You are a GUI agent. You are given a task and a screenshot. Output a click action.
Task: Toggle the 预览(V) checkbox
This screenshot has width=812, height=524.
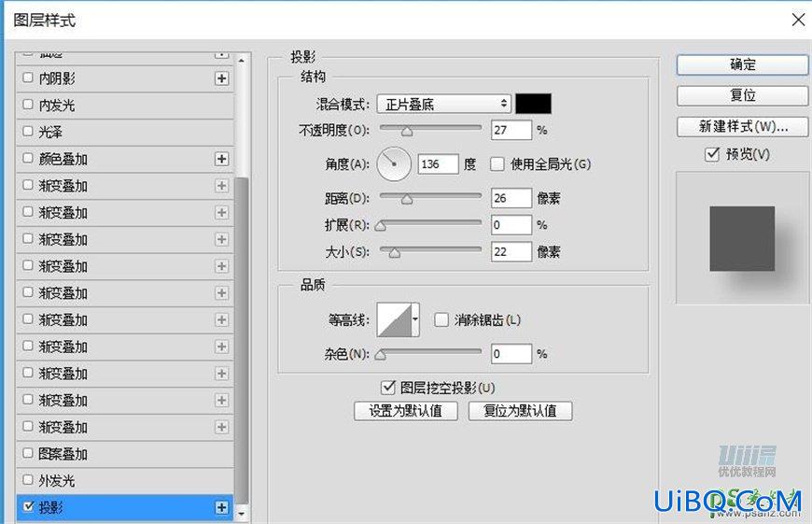click(x=712, y=154)
